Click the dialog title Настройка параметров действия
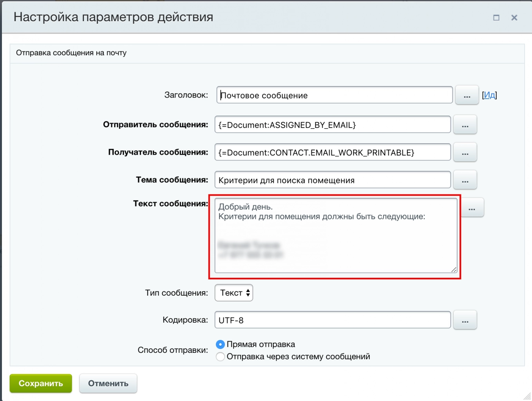The height and width of the screenshot is (401, 532). [113, 17]
